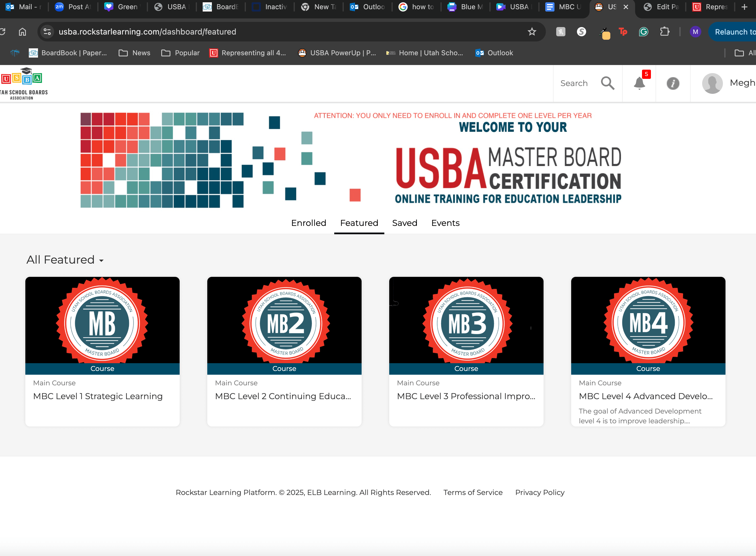Screen dimensions: 756x556
Task: Switch to the Blue M browser tab
Action: [x=466, y=7]
